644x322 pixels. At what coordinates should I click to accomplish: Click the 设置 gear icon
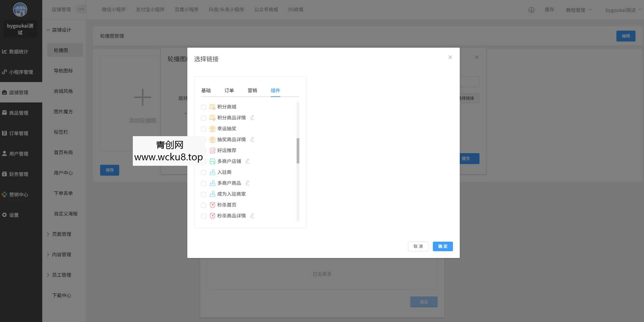click(4, 215)
